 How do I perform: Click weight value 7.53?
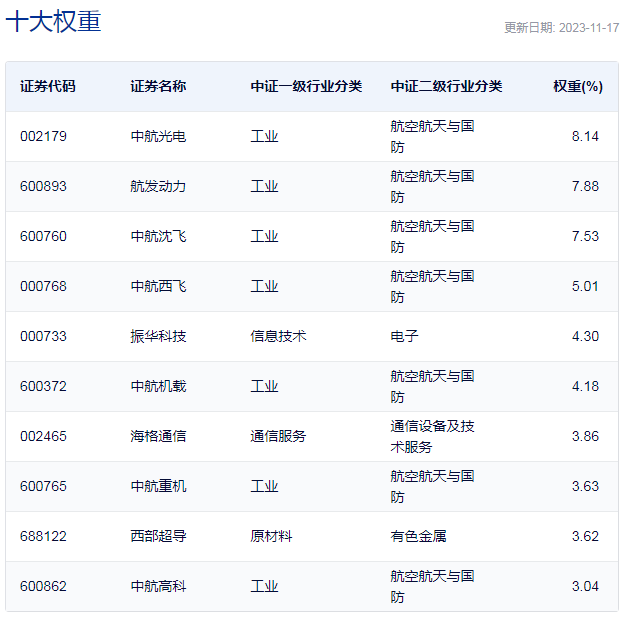coord(585,236)
